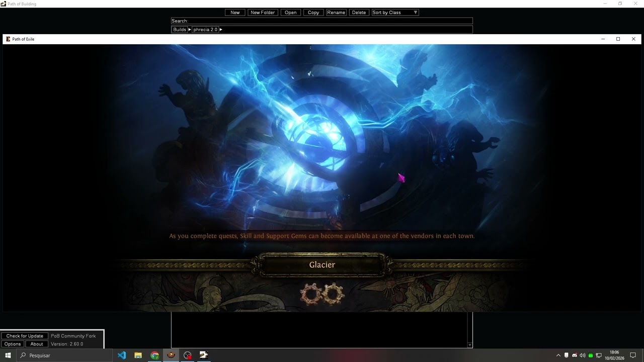The height and width of the screenshot is (362, 644).
Task: Click the build list scrollbar down arrow
Action: click(x=470, y=345)
